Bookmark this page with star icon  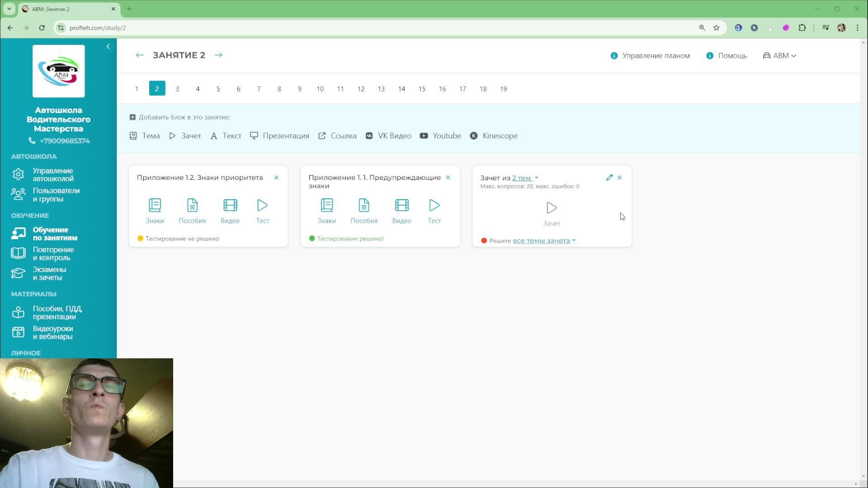pos(717,28)
